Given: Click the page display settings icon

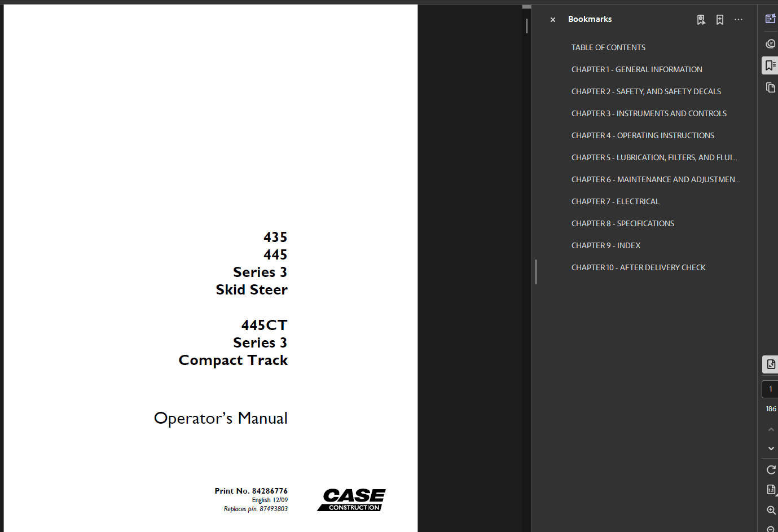Looking at the screenshot, I should (771, 364).
